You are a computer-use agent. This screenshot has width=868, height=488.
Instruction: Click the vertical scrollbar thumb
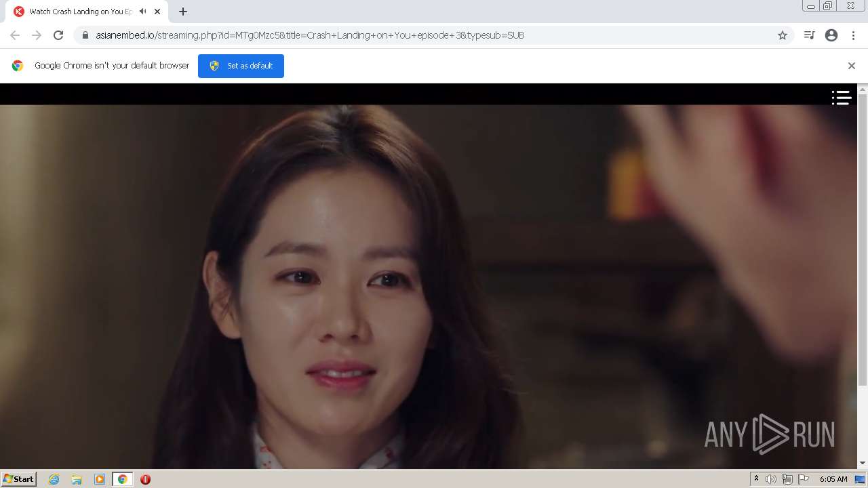[863, 241]
